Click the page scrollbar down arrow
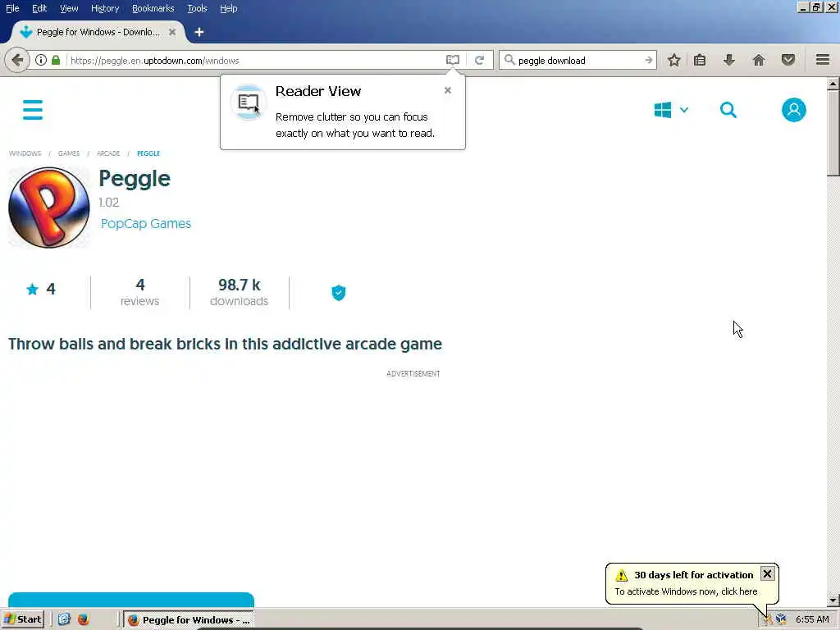 pos(833,600)
